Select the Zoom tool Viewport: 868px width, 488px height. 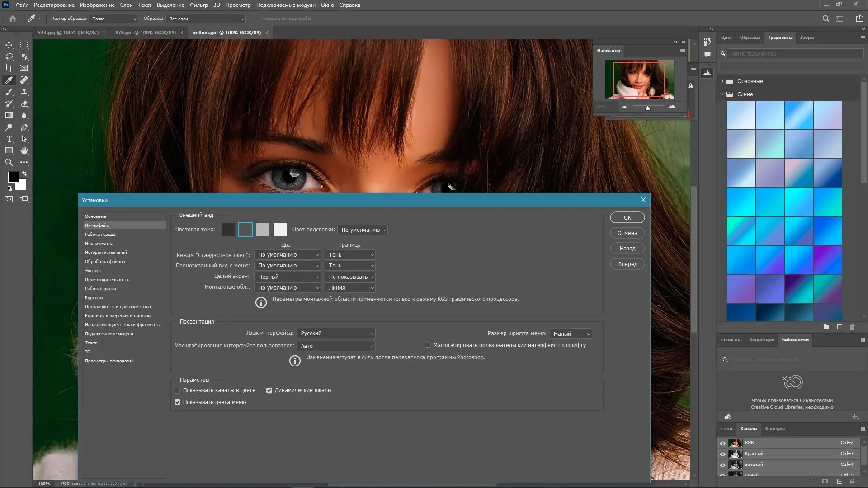[9, 163]
